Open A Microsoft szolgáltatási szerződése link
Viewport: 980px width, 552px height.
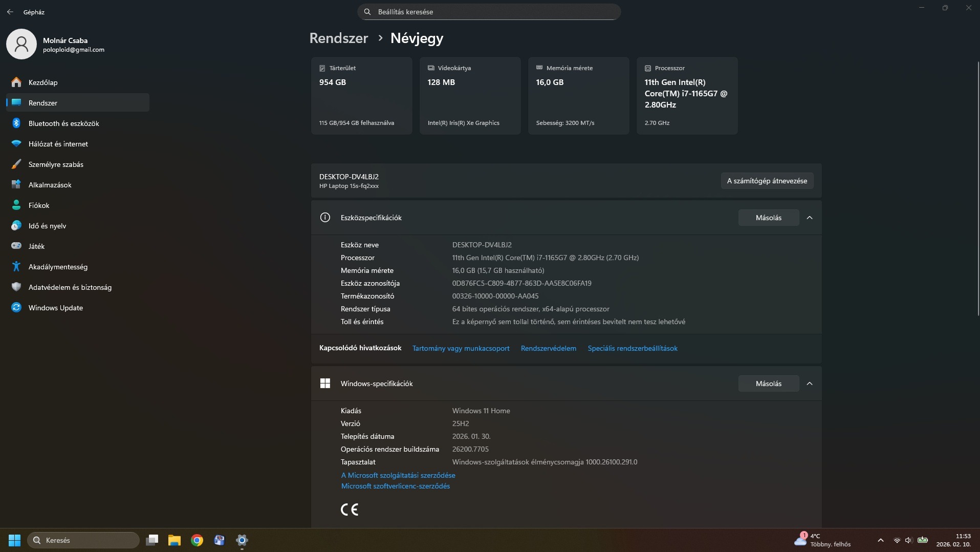click(398, 475)
